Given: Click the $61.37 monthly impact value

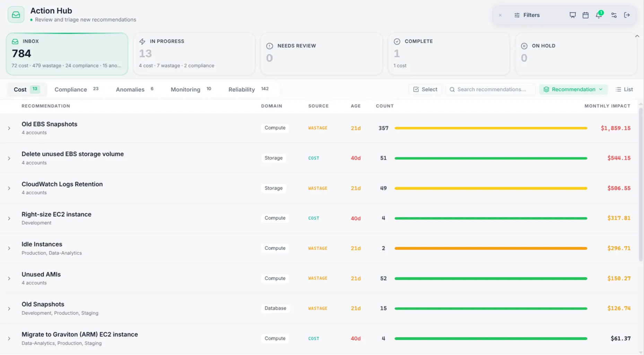Looking at the screenshot, I should pyautogui.click(x=620, y=338).
